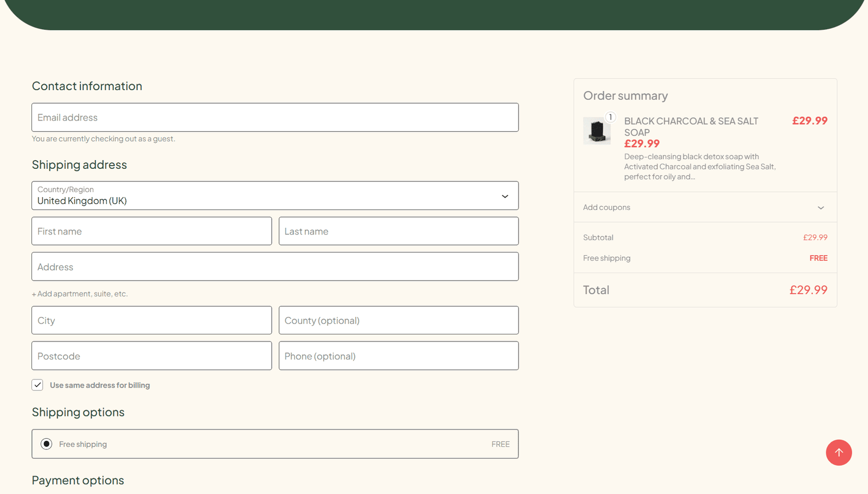Click the dropdown arrow in Country/Region box
Screen dimensions: 868x494
[505, 197]
